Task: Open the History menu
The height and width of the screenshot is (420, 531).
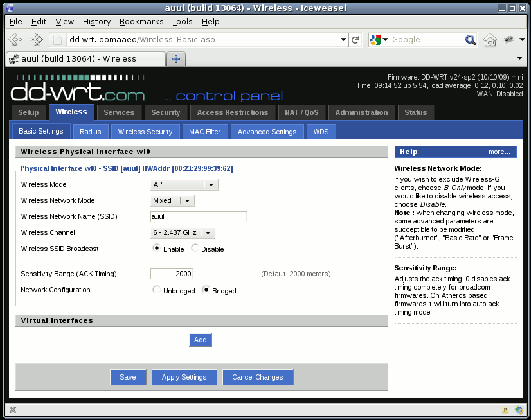Action: click(96, 22)
